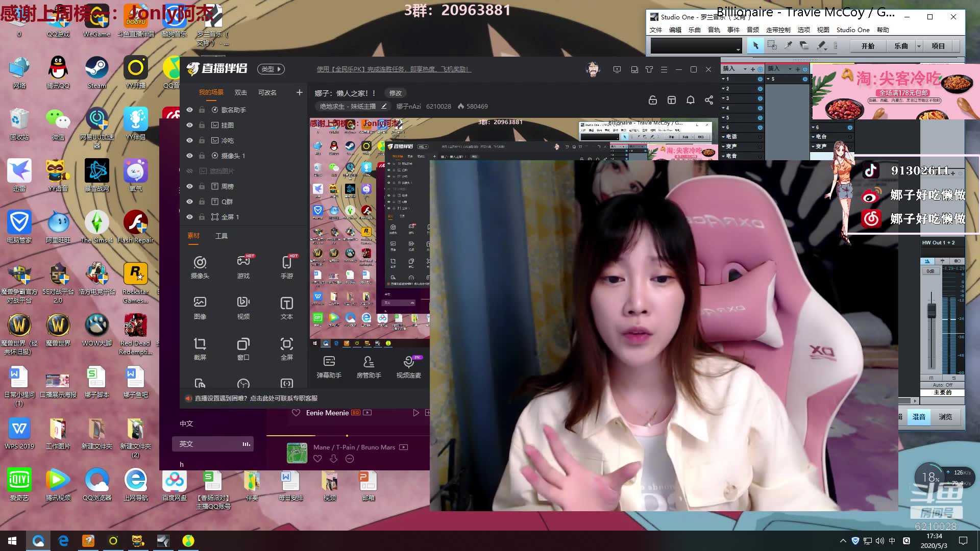Open the 音轨 menu in Studio One
Image resolution: width=980 pixels, height=551 pixels.
tap(714, 30)
